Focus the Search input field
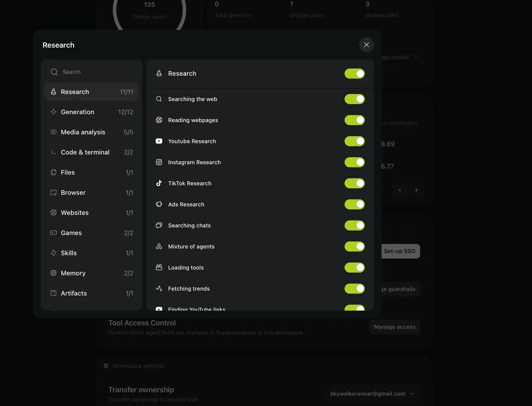This screenshot has width=532, height=406. pyautogui.click(x=92, y=72)
